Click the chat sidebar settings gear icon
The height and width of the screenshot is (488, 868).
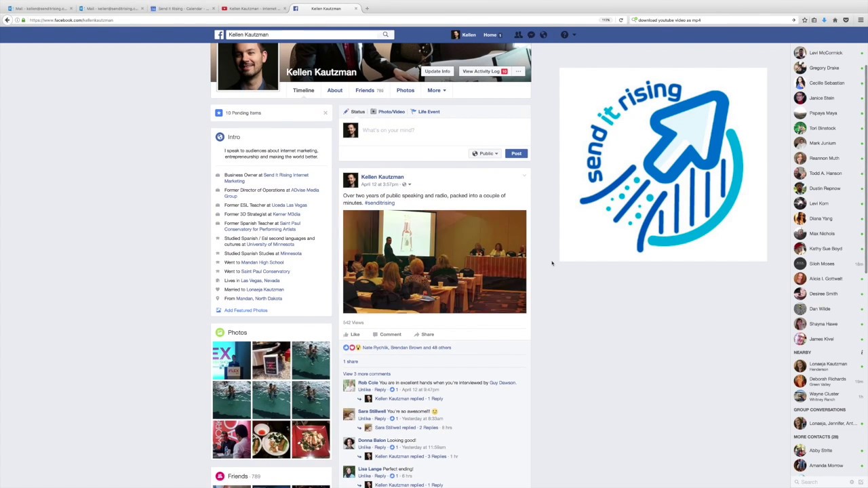852,482
